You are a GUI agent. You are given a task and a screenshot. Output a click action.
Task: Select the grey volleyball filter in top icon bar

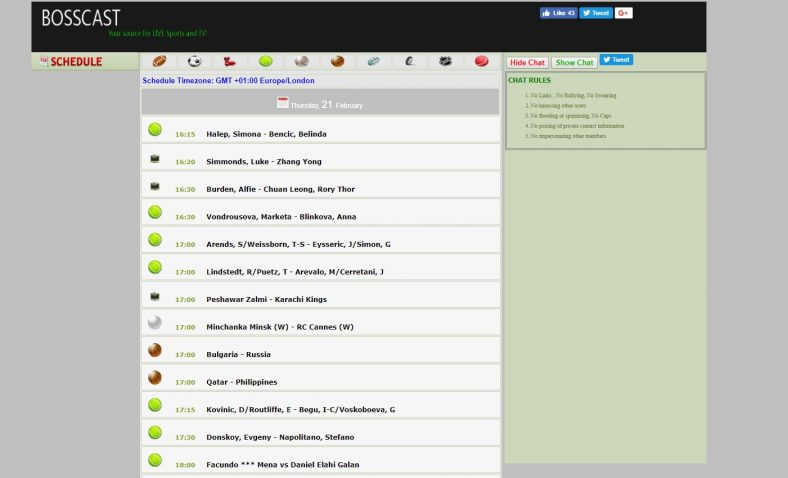(302, 61)
